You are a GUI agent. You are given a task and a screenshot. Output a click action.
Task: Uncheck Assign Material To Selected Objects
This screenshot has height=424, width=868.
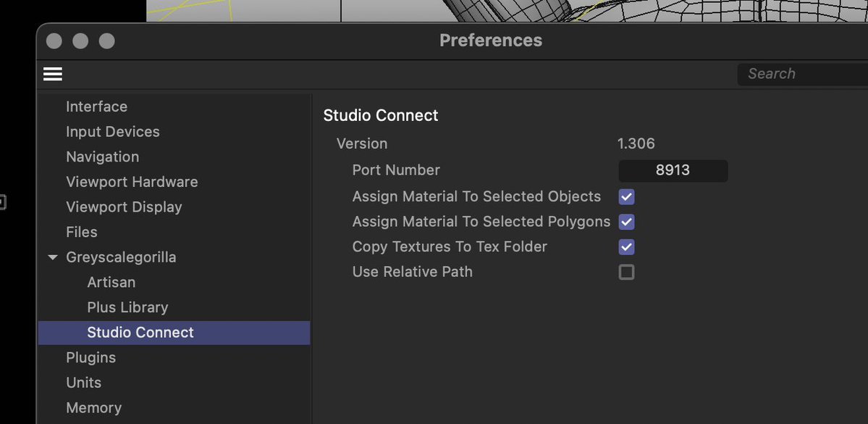(x=627, y=196)
